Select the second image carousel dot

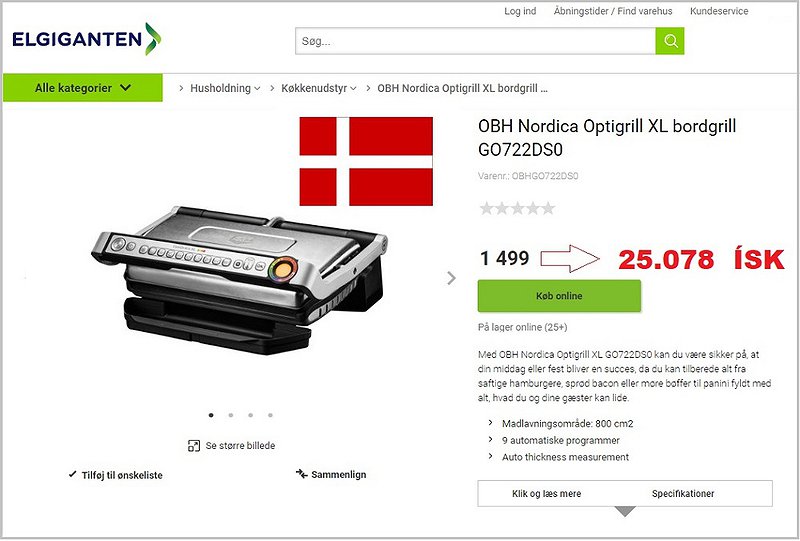coord(231,415)
